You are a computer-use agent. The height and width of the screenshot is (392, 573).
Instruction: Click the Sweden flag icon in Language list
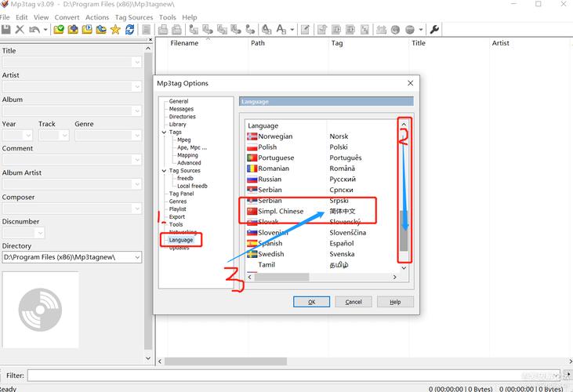pos(252,254)
